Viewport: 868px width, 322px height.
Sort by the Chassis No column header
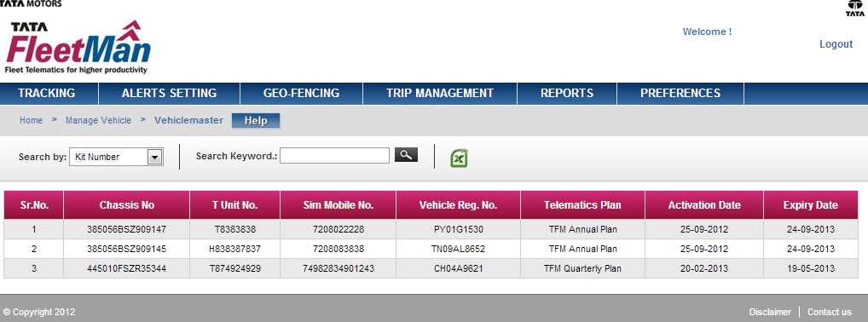pyautogui.click(x=127, y=205)
